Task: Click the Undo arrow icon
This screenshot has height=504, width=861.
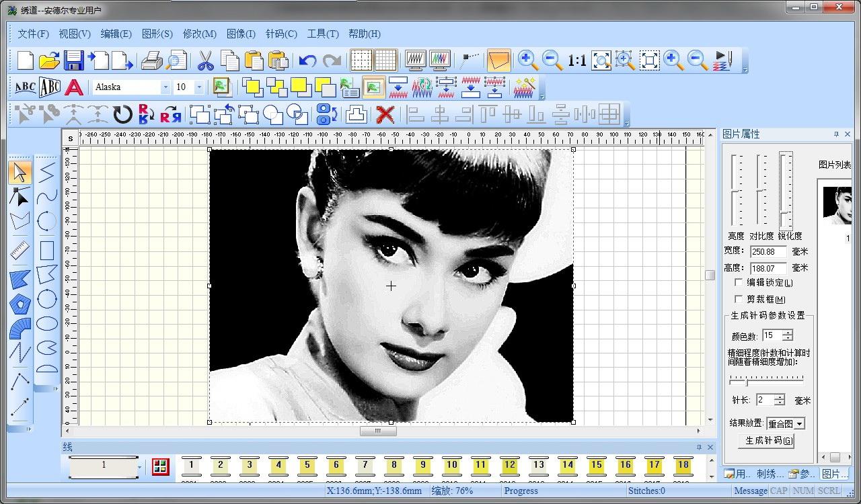Action: click(x=307, y=60)
